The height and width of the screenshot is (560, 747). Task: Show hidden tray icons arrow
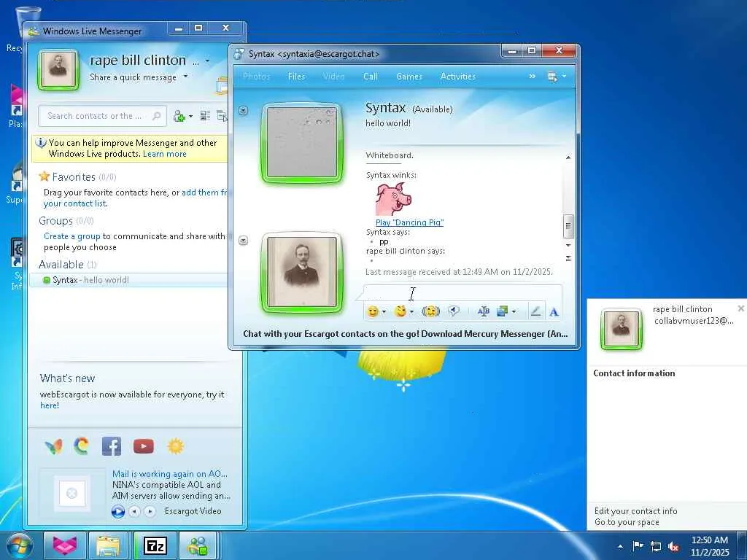tap(620, 547)
